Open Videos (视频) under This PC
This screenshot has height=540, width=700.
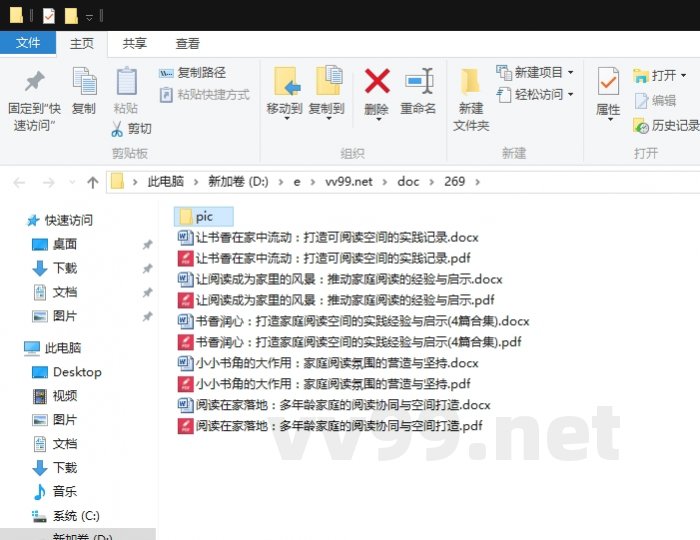pos(54,395)
